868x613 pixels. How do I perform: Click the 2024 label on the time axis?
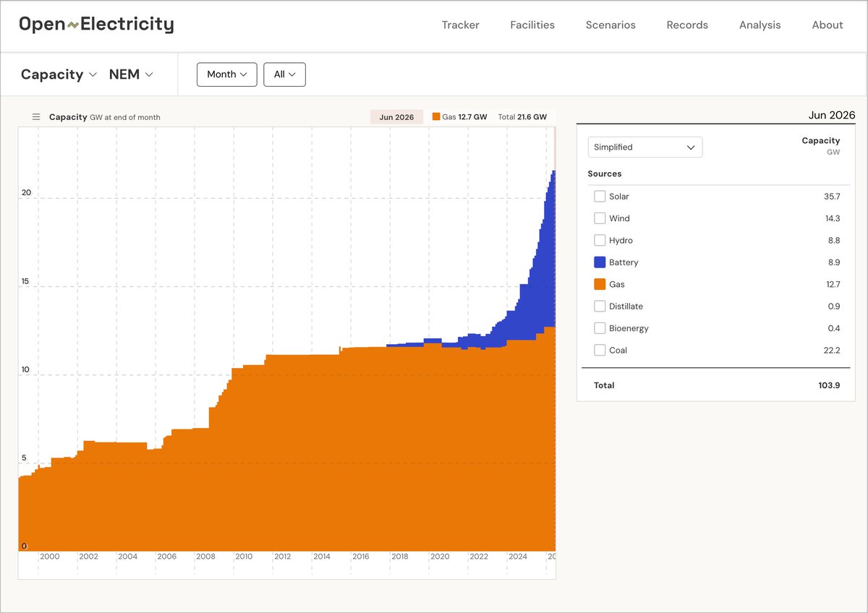518,557
